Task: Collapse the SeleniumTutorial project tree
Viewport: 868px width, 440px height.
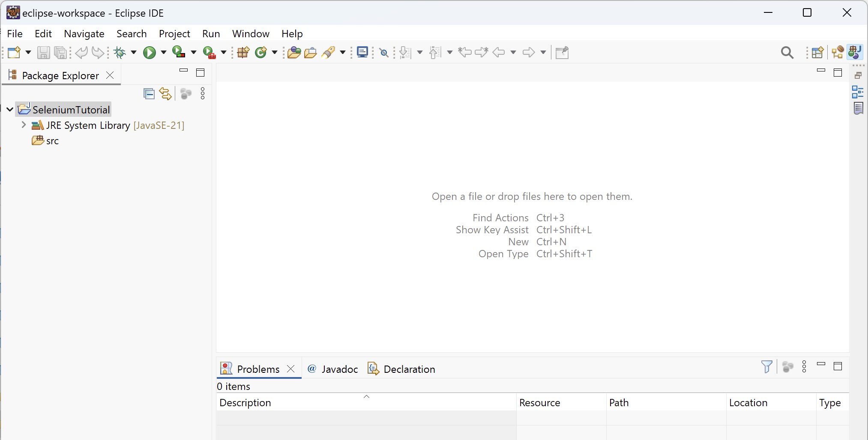Action: click(9, 109)
